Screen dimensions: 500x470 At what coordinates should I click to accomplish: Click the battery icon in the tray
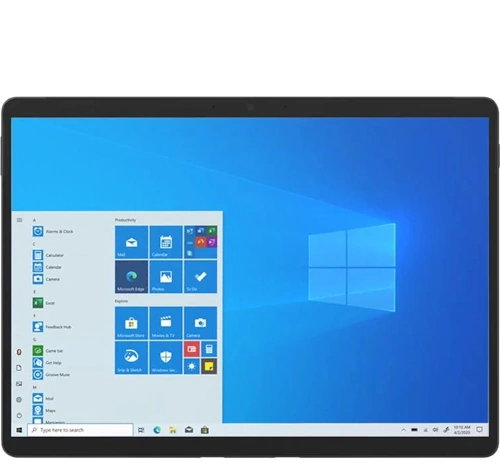point(414,430)
